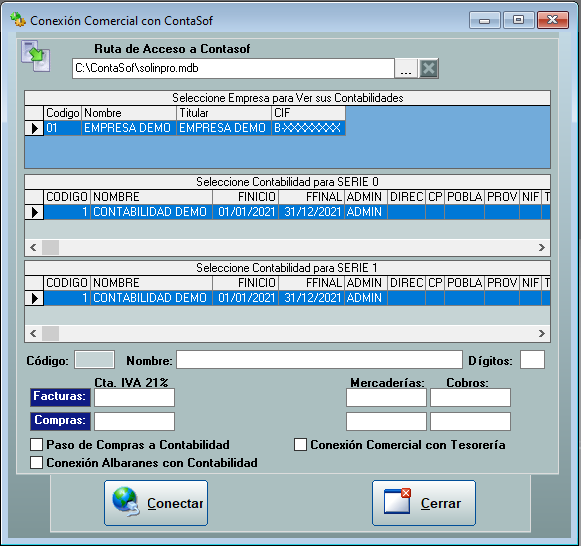Screen dimensions: 581x546
Task: Click NOMBRE header in SERIE 0 grid
Action: [152, 197]
